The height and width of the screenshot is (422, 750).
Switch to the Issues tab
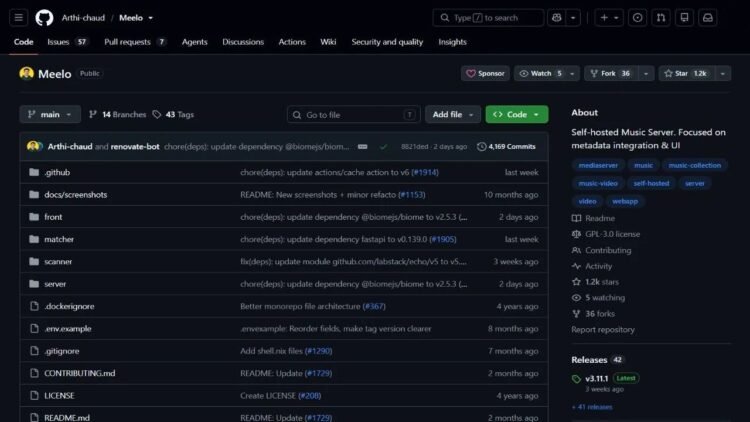[67, 42]
